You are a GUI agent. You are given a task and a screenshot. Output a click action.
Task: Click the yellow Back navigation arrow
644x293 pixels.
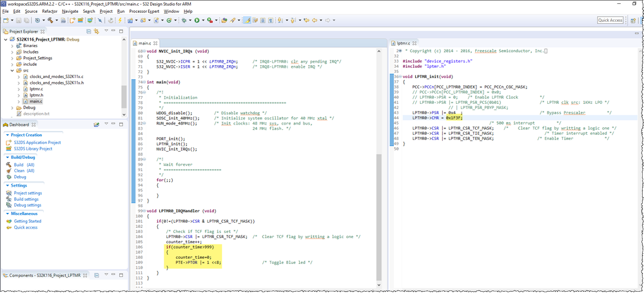pyautogui.click(x=315, y=20)
